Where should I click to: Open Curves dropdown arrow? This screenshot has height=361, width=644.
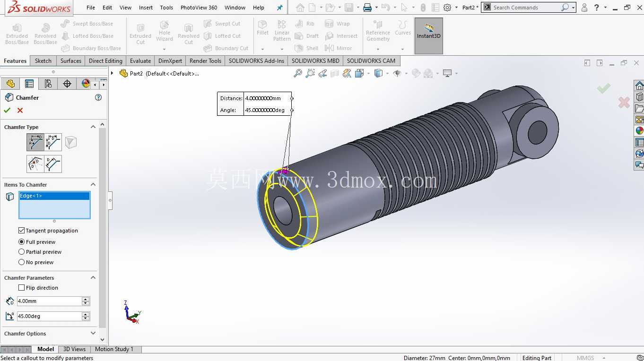pyautogui.click(x=403, y=49)
